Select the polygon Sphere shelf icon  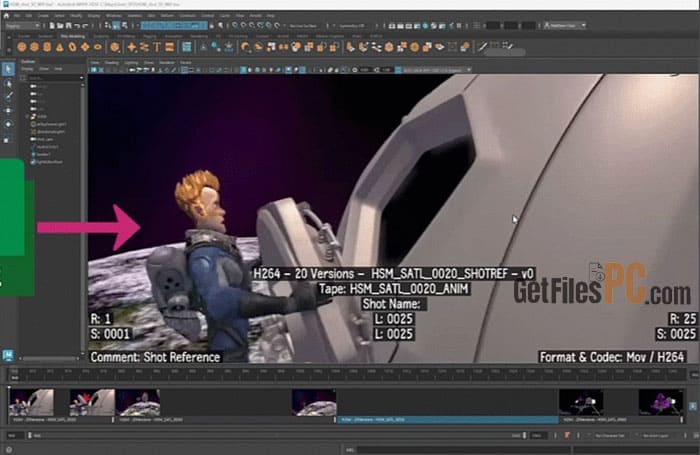[x=22, y=47]
